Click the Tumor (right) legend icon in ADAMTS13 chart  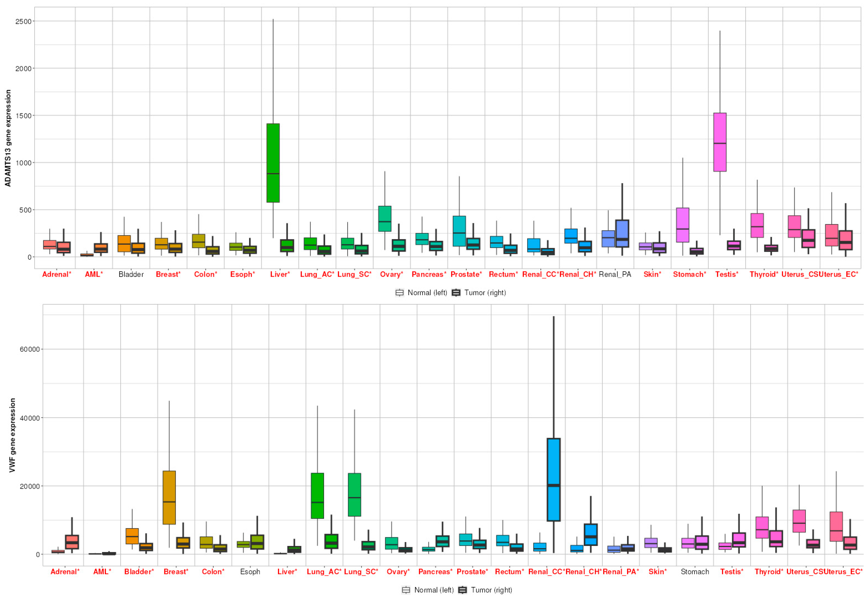(x=456, y=293)
